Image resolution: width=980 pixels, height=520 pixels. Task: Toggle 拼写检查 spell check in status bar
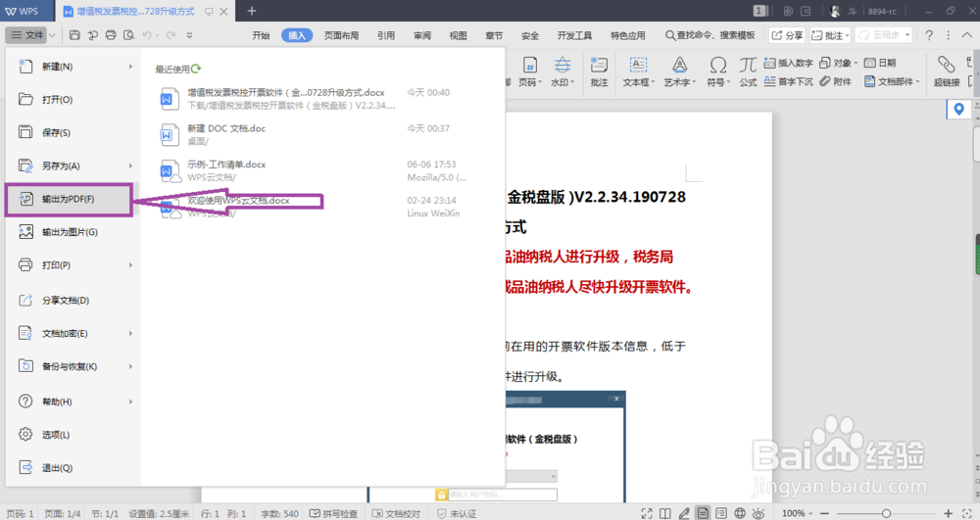334,513
